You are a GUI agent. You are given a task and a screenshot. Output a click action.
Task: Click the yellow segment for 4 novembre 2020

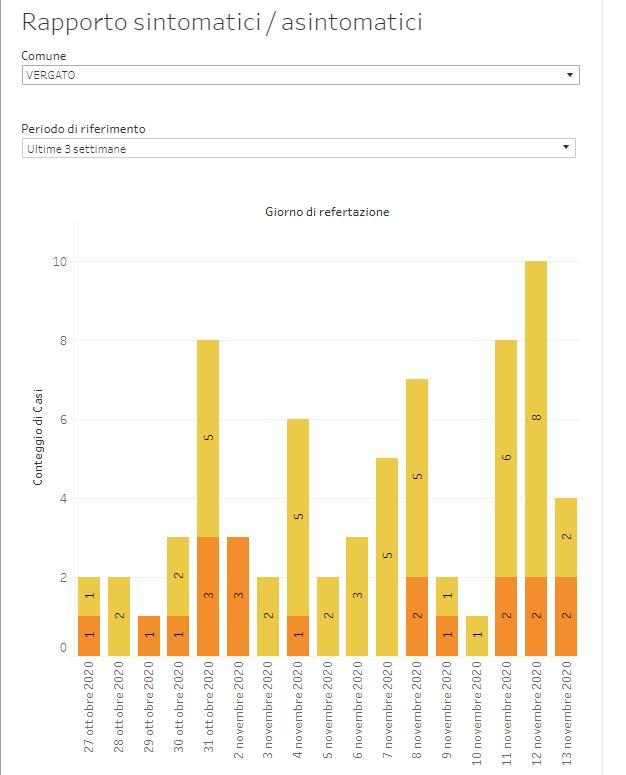tap(298, 517)
